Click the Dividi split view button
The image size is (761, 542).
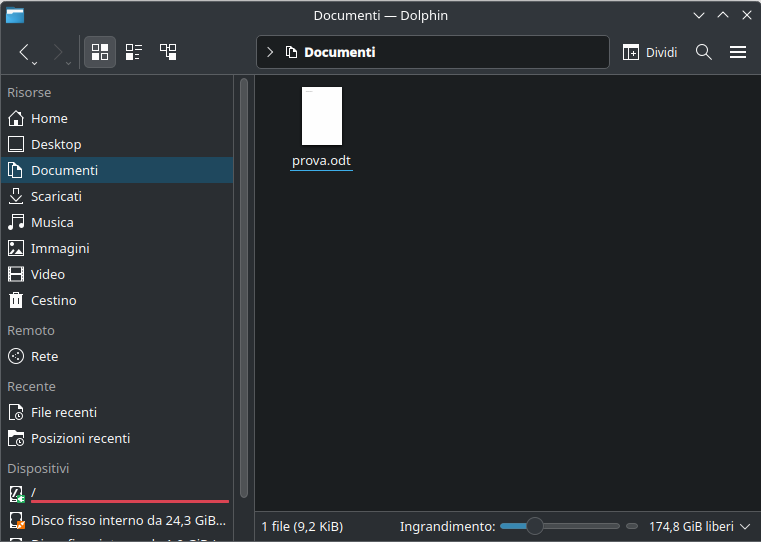(x=650, y=52)
